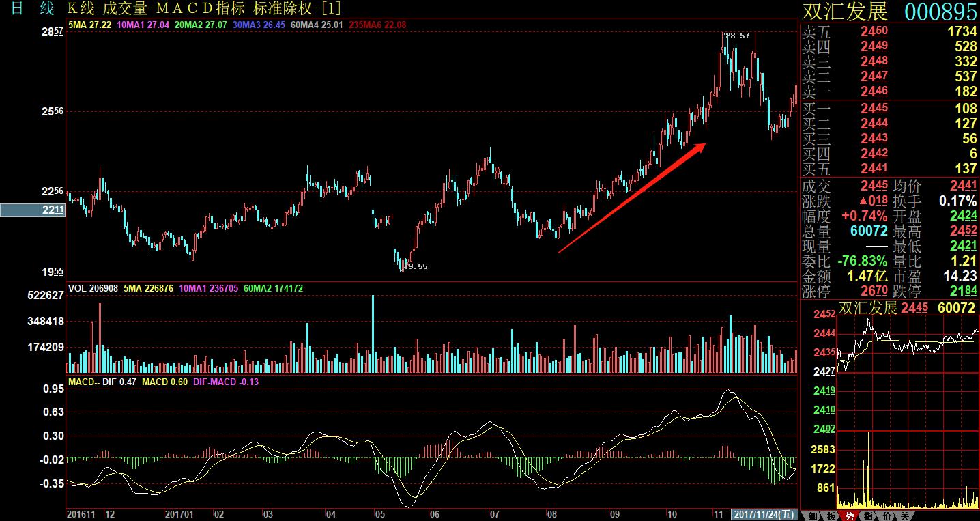Click the highlighted 2211 price axis marker
980x521 pixels.
tap(33, 210)
